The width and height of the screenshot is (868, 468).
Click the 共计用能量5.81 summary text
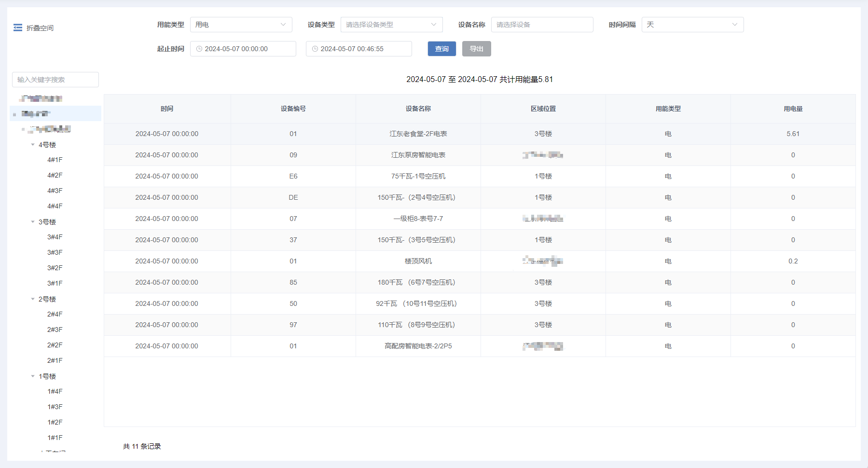coord(526,79)
